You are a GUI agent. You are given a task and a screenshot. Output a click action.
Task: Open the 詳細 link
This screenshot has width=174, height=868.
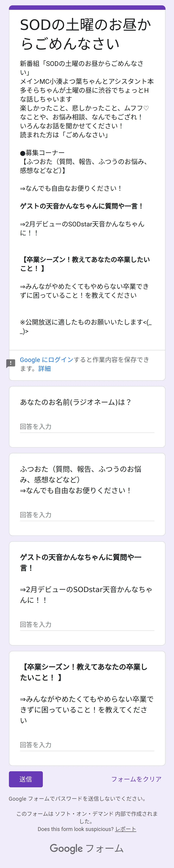point(44,369)
